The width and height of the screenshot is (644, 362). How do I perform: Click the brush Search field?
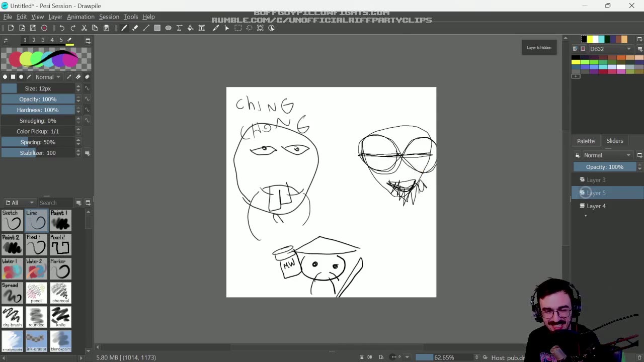pyautogui.click(x=55, y=203)
